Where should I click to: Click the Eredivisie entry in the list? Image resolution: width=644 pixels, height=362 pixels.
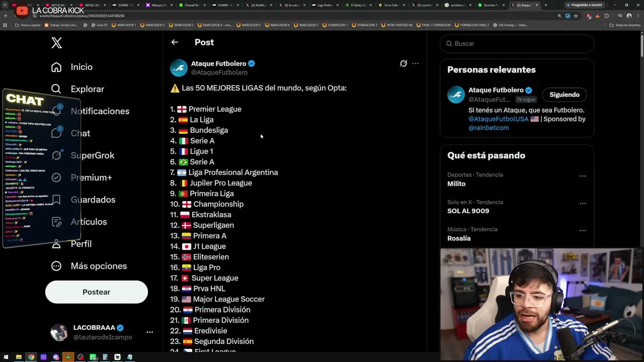pos(210,331)
